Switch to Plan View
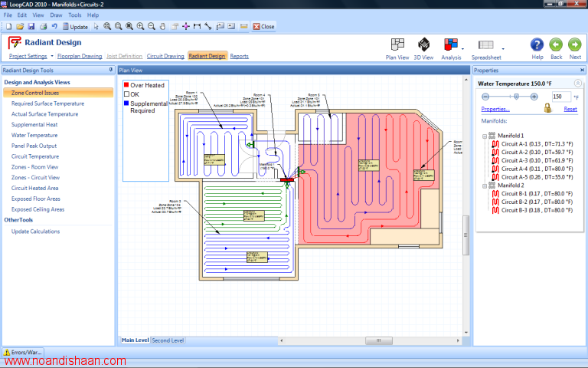The height and width of the screenshot is (368, 588). tap(397, 49)
